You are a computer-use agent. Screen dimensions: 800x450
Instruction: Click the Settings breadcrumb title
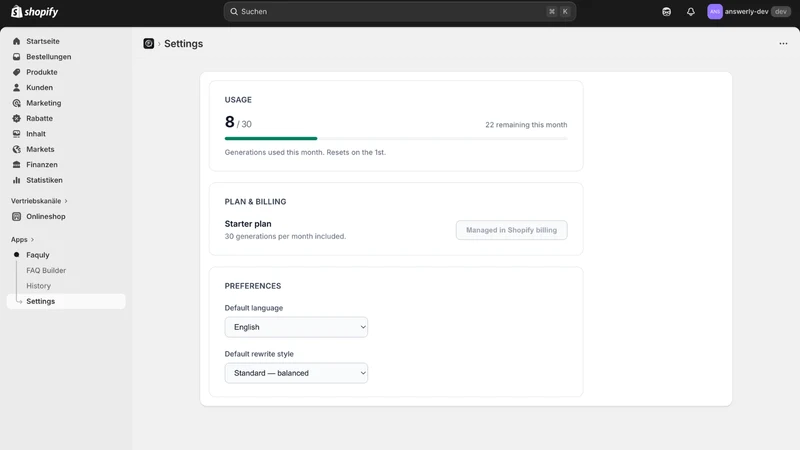point(184,43)
